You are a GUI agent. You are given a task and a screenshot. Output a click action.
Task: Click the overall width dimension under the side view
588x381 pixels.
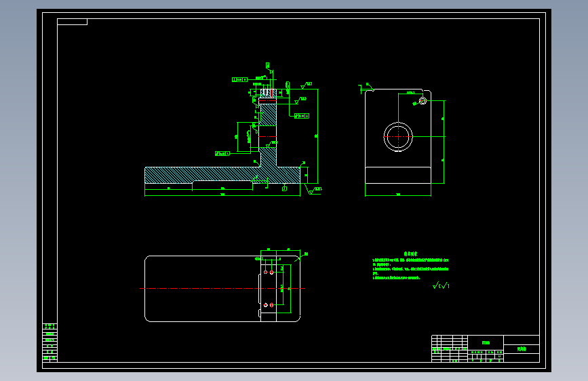click(x=398, y=195)
